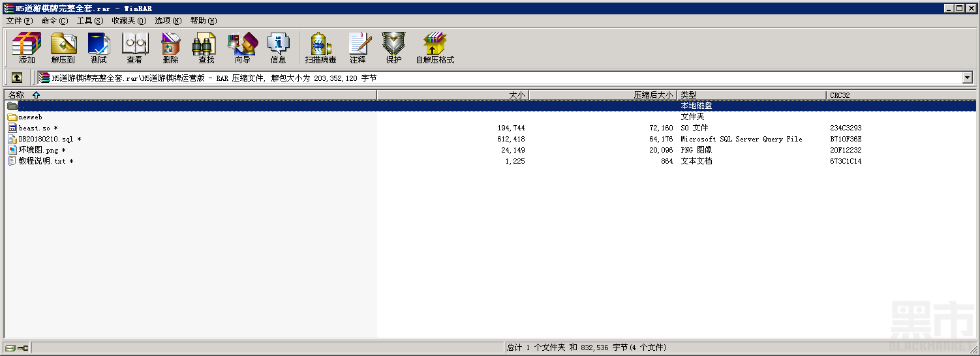
Task: Open the 文件(F) menu
Action: point(19,21)
